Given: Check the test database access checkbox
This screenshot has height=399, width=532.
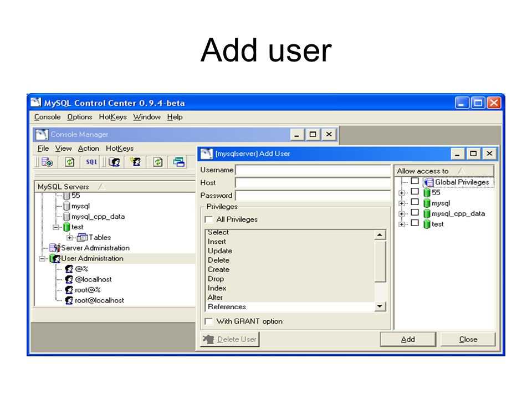Looking at the screenshot, I should coord(415,223).
